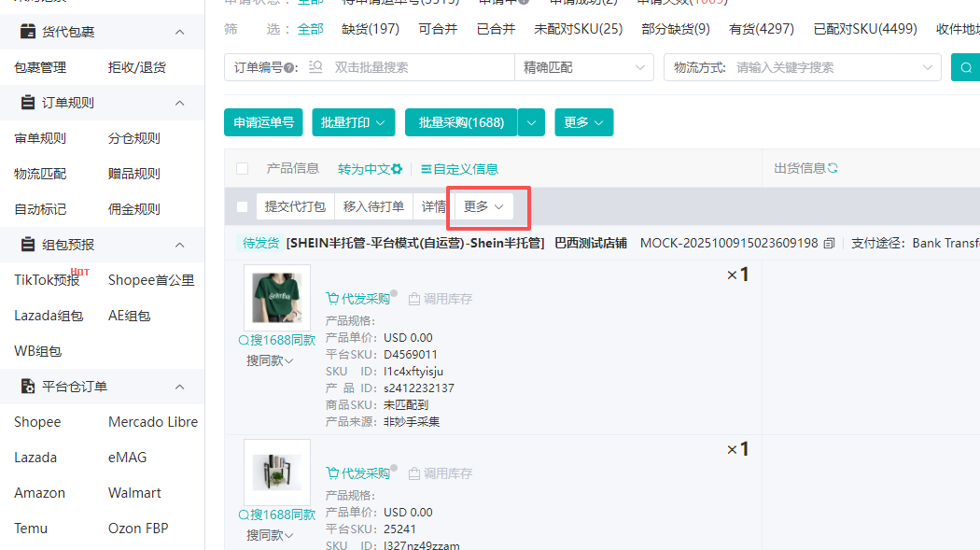Click the gear icon beside 转为中文

click(397, 169)
